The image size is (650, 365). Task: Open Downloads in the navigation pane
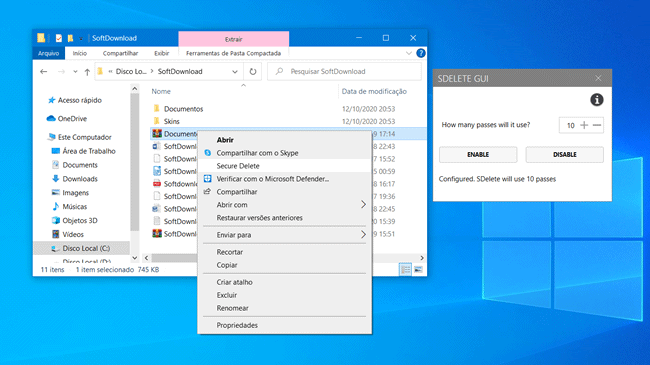[80, 179]
